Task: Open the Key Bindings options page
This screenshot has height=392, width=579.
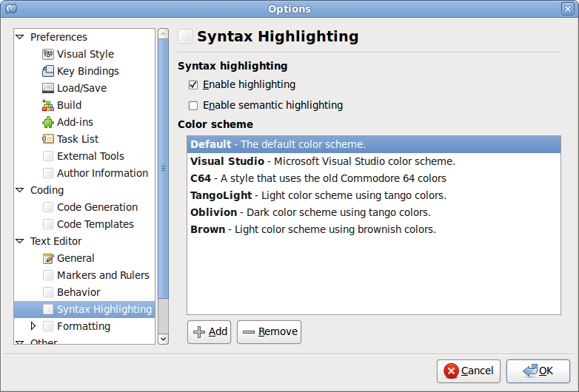Action: click(x=88, y=71)
